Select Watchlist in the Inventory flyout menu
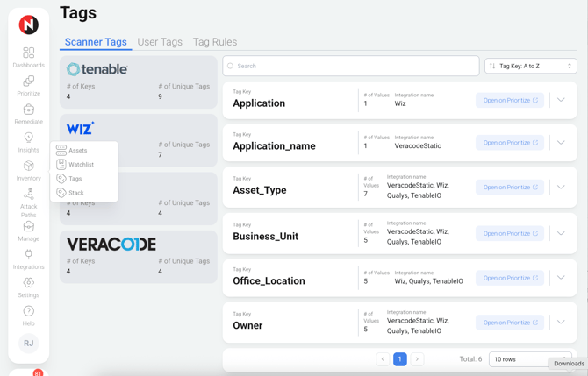The height and width of the screenshot is (376, 588). coord(81,165)
